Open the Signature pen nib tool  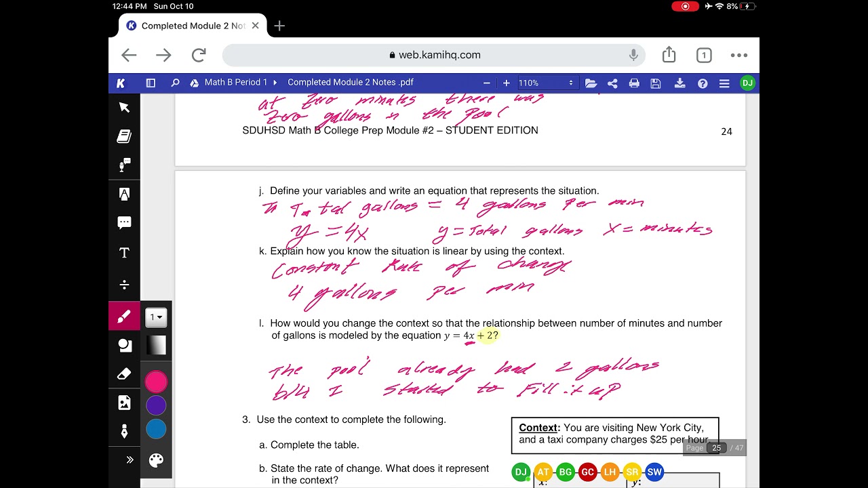click(x=124, y=432)
